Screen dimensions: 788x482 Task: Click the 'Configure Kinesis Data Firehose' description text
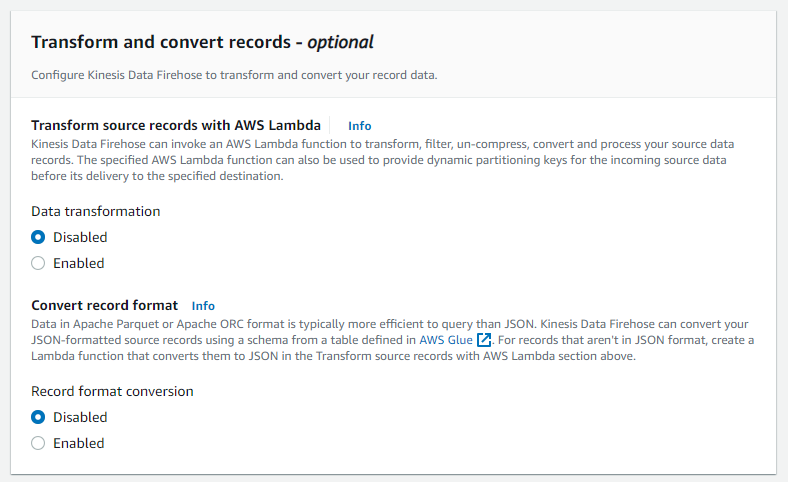pos(234,75)
